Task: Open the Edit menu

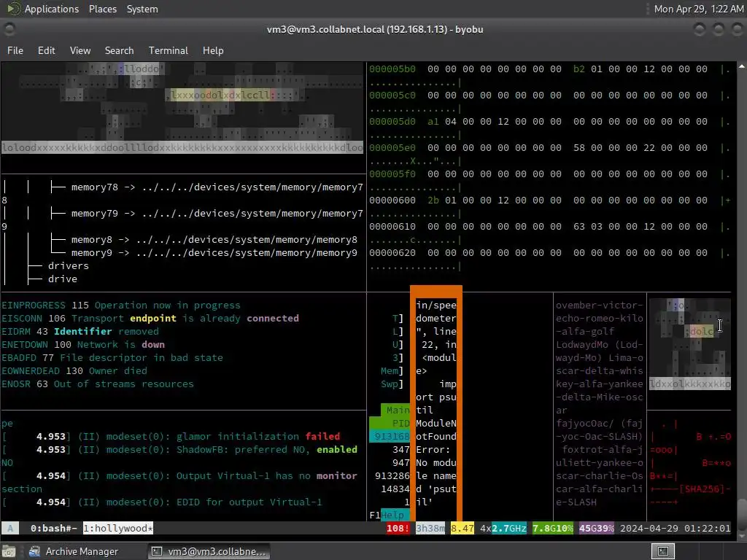Action: coord(46,50)
